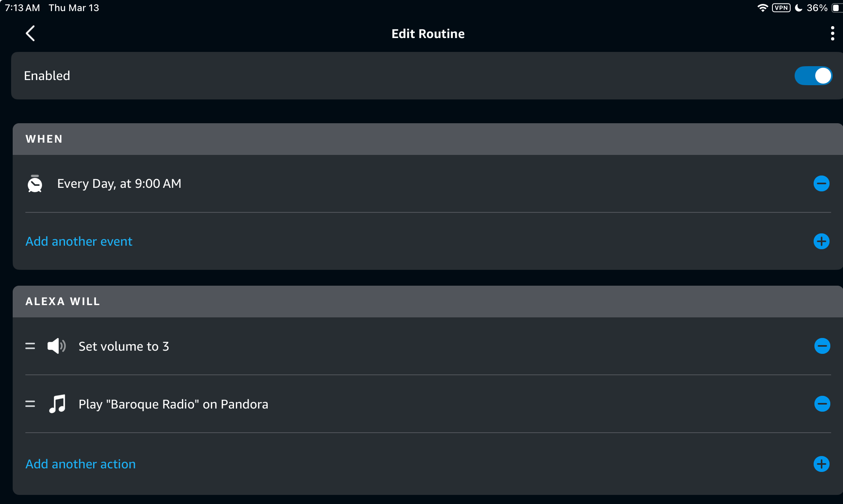Open the three-dot more options menu
This screenshot has height=504, width=843.
832,33
